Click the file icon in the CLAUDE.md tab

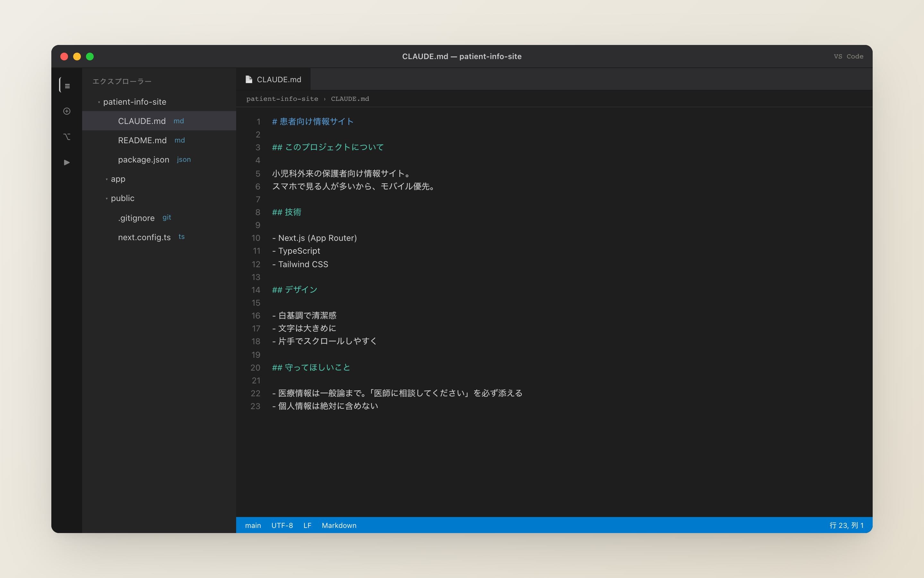[x=249, y=80]
